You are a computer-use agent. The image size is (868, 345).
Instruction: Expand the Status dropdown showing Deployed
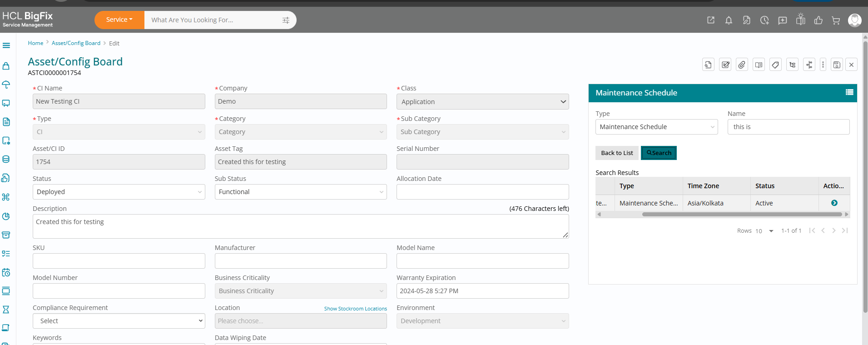pos(119,192)
